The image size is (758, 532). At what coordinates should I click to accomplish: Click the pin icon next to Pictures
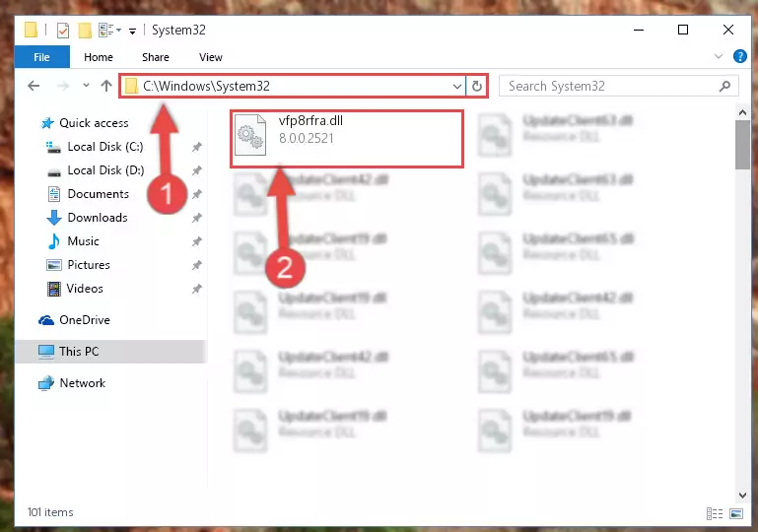[x=197, y=265]
